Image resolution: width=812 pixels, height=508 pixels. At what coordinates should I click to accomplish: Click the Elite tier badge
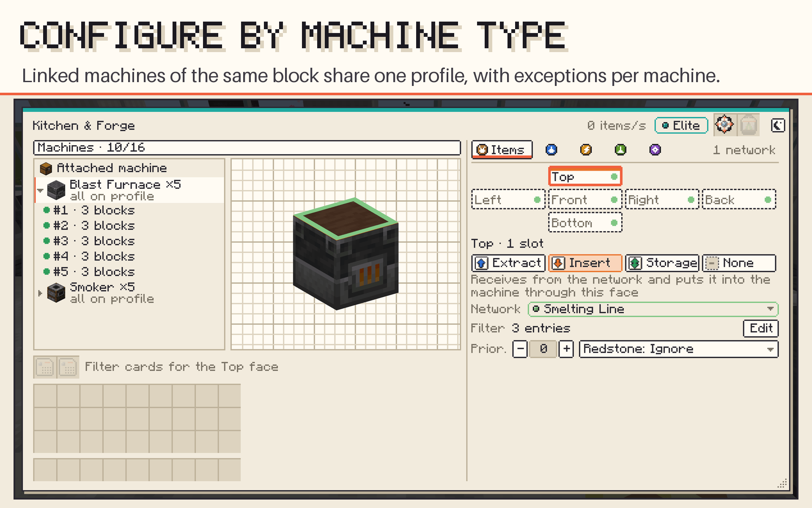click(681, 125)
